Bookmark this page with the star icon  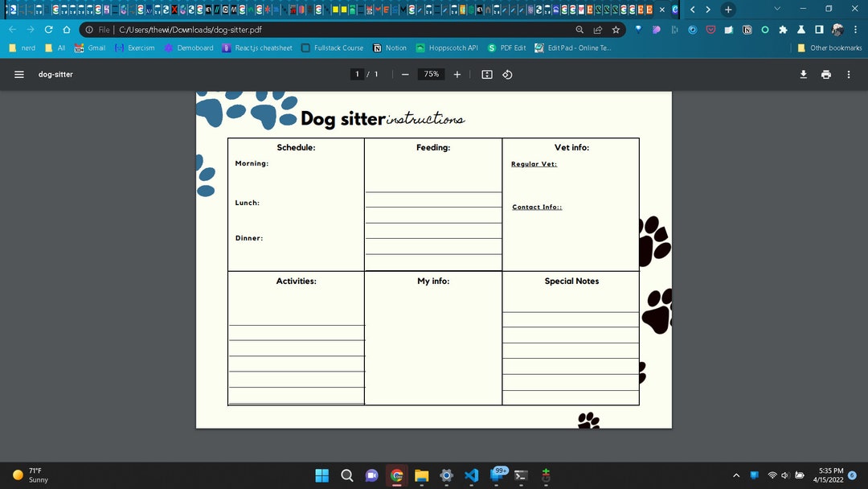(x=616, y=29)
